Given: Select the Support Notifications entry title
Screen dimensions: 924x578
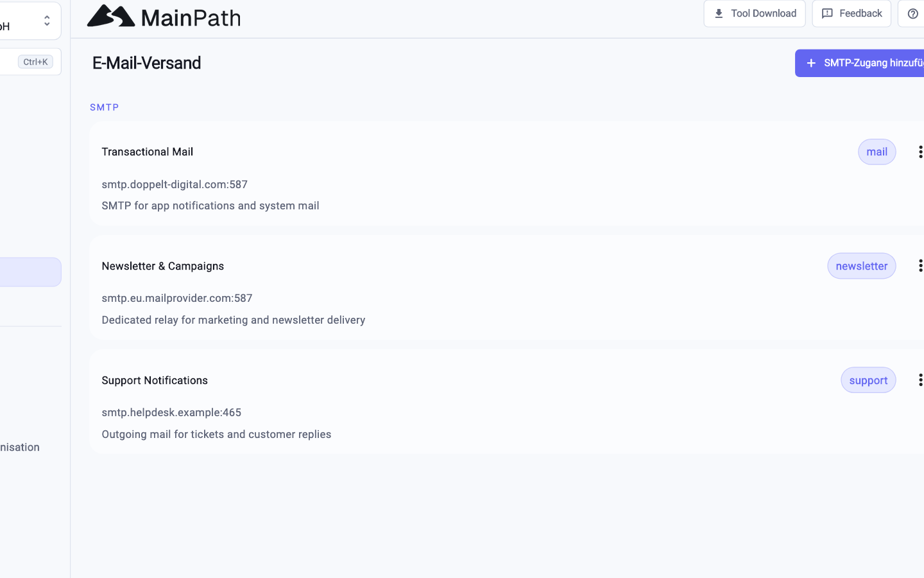Looking at the screenshot, I should [x=155, y=380].
